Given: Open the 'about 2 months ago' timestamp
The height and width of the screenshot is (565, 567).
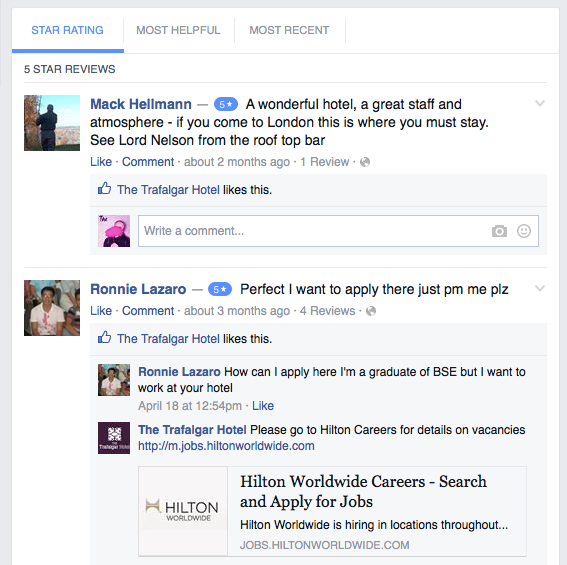Looking at the screenshot, I should tap(237, 162).
